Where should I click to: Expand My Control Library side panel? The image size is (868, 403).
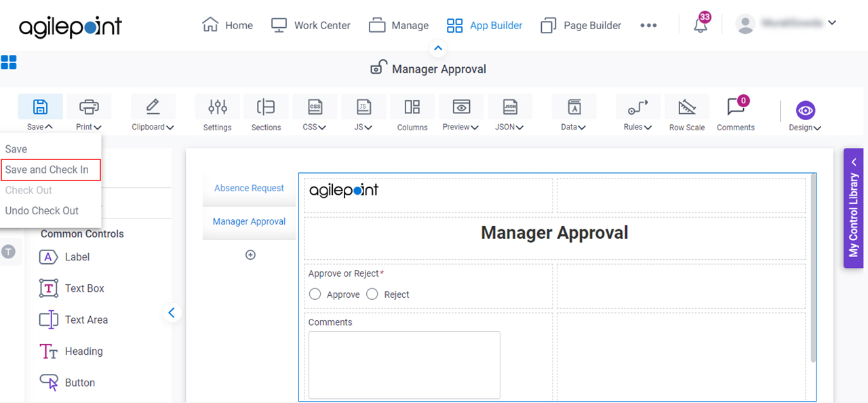[853, 208]
